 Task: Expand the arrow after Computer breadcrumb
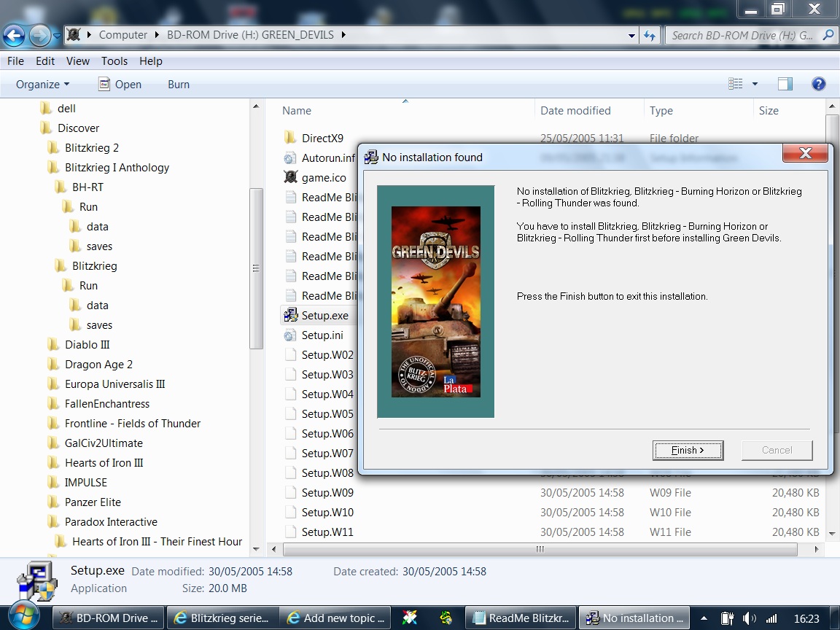pos(157,35)
